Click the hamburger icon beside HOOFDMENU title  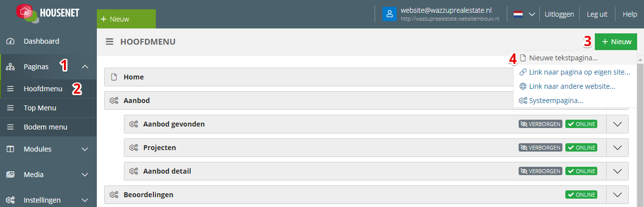pyautogui.click(x=110, y=42)
